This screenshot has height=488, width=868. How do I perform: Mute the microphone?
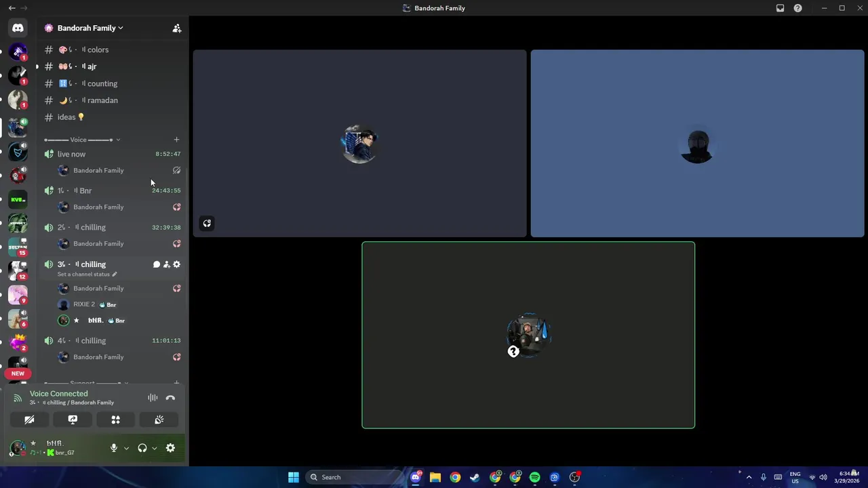point(114,448)
